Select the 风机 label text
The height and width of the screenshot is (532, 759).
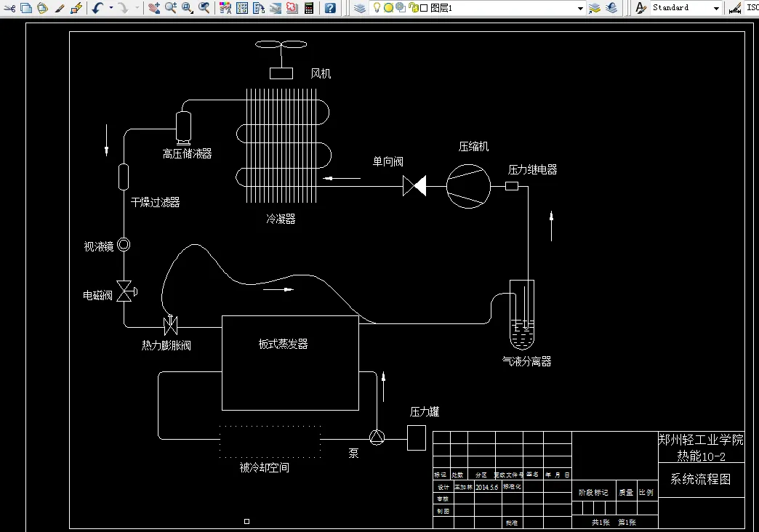(x=321, y=73)
